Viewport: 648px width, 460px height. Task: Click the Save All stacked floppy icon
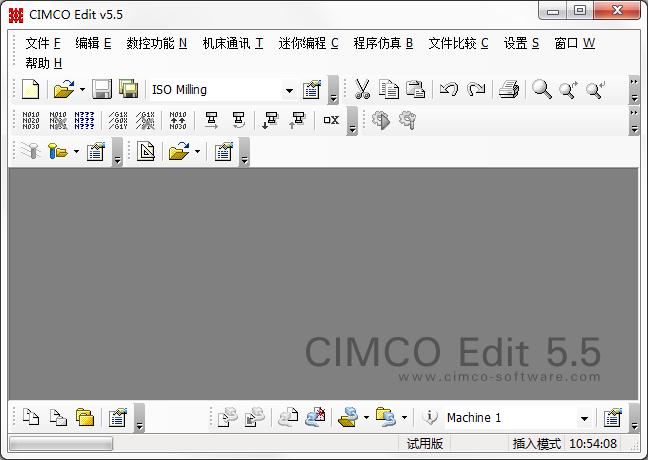tap(129, 89)
